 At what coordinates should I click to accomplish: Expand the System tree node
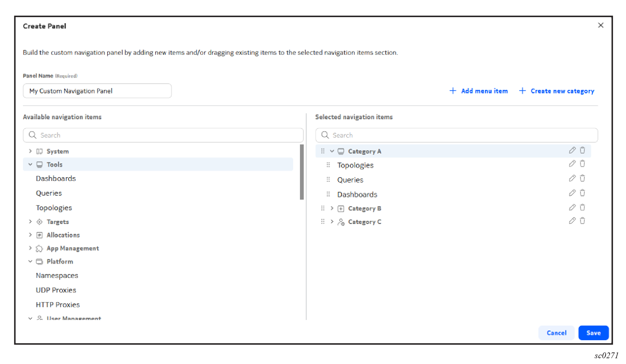(30, 151)
